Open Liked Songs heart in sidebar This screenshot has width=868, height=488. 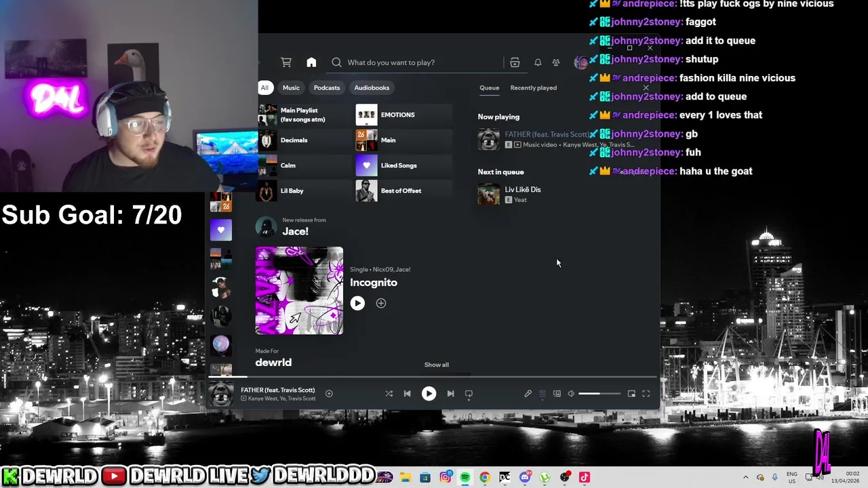(x=220, y=230)
